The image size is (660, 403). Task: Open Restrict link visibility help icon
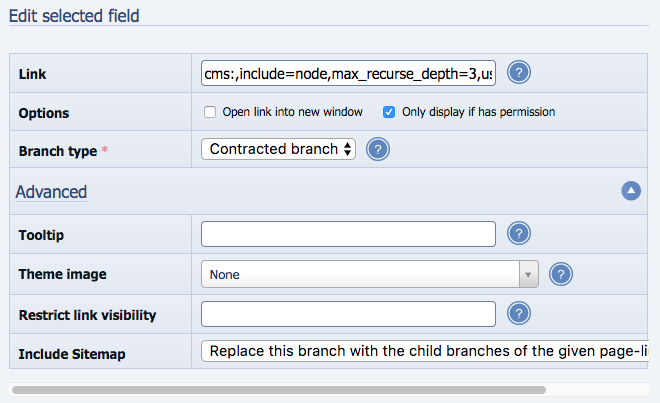[518, 314]
